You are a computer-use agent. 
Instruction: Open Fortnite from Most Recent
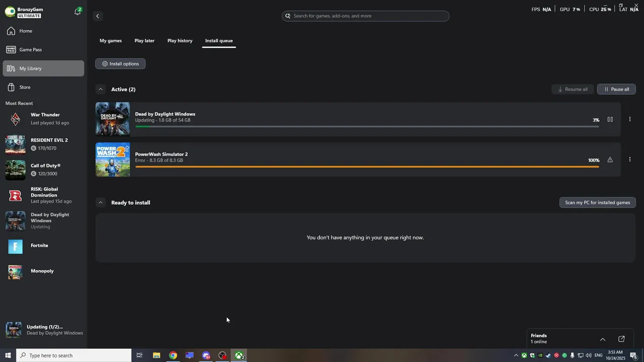click(x=43, y=246)
